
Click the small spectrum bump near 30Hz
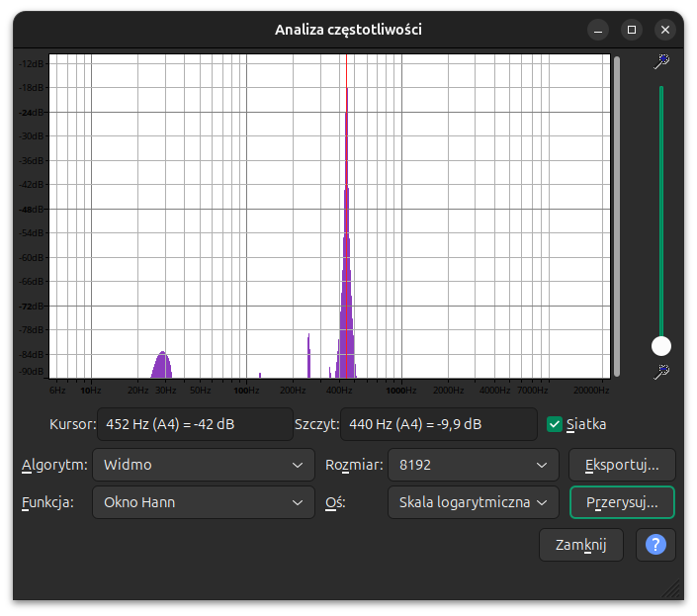point(162,365)
